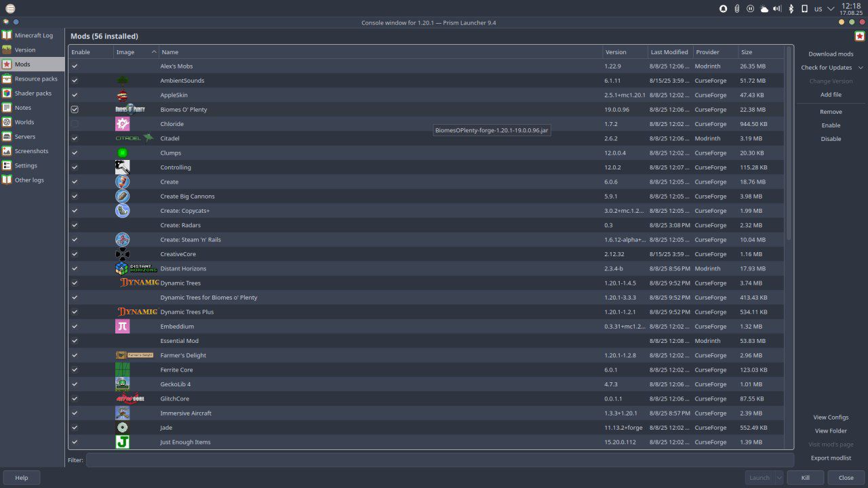
Task: Click the Dynamic Trees Plus logo image
Action: pos(137,312)
